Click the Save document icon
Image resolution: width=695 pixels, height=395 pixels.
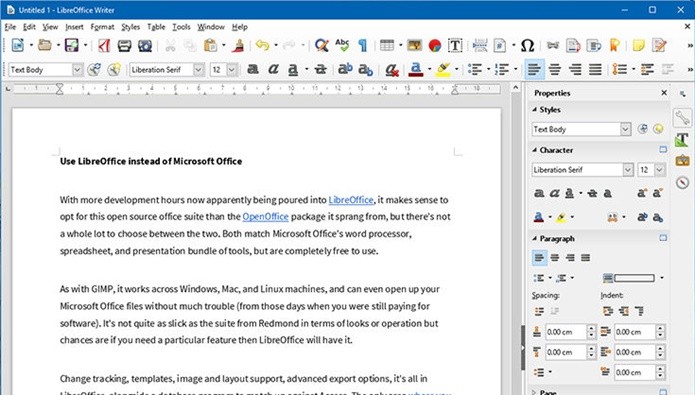pyautogui.click(x=71, y=45)
